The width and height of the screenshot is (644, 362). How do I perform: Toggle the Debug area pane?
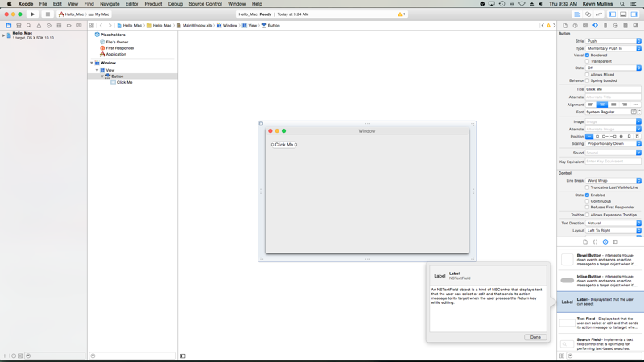pyautogui.click(x=623, y=14)
